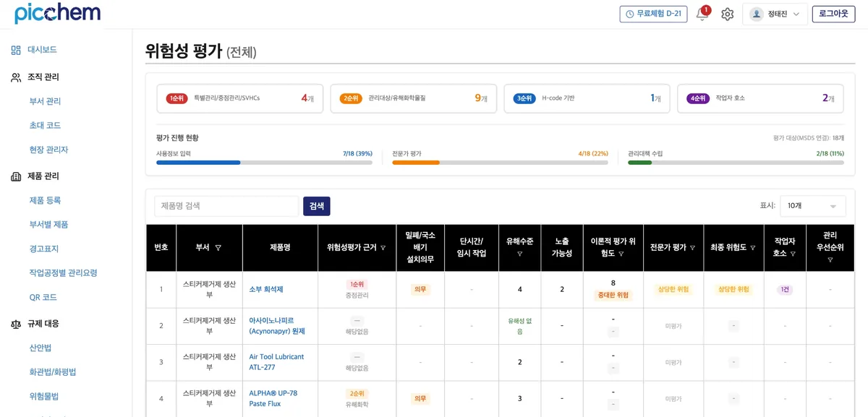868x417 pixels.
Task: Click the 로그아웃 button
Action: click(x=833, y=14)
